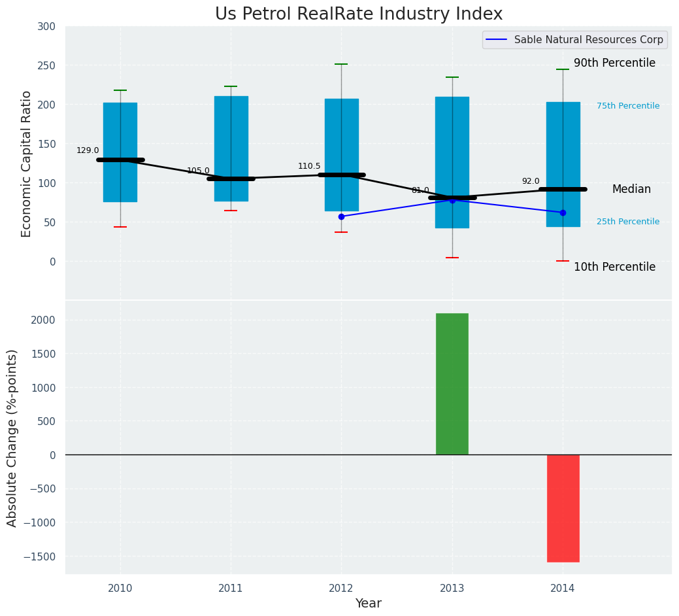Screen dimensions: 679x616
Task: Click the Absolute Change (%-points) axis label
Action: 12,437
